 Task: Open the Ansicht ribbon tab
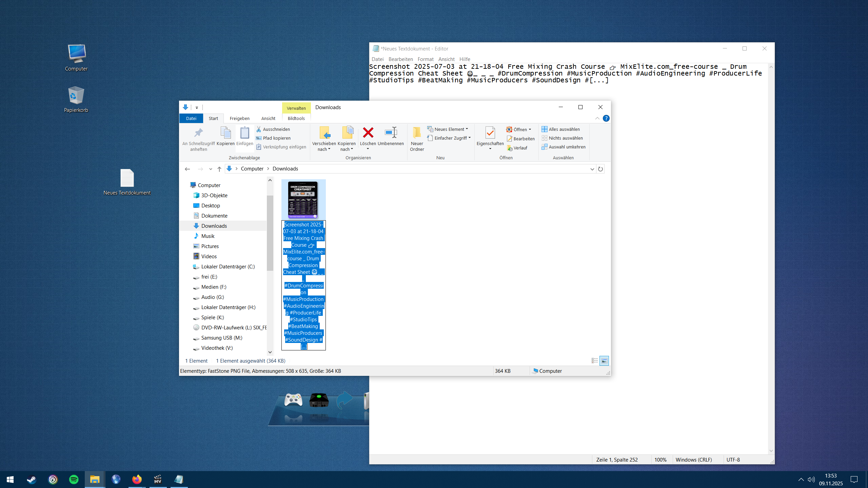coord(268,118)
